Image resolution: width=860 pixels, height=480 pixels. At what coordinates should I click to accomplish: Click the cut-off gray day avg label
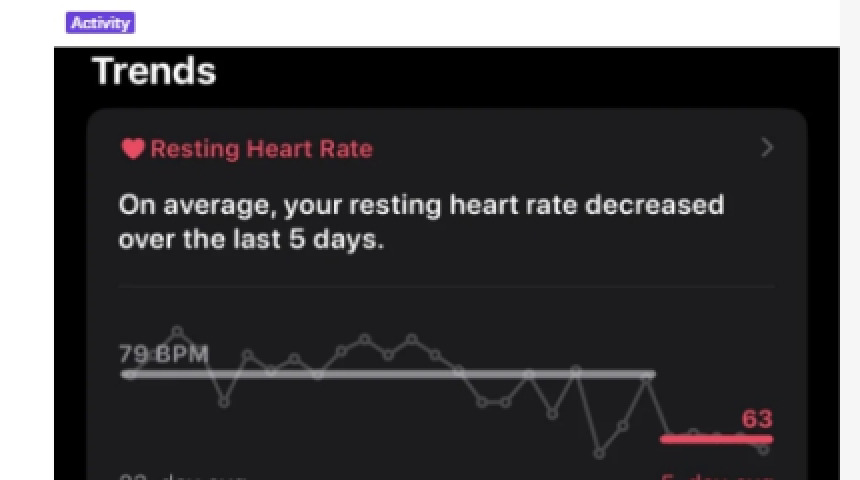(x=180, y=476)
